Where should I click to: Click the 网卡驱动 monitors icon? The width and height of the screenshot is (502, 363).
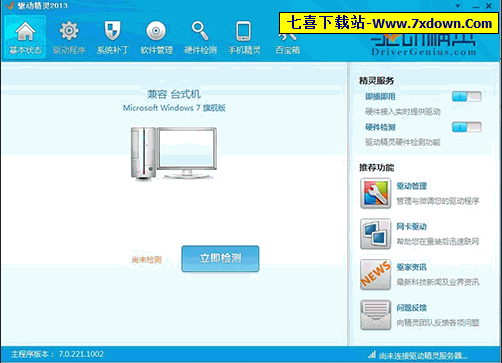[x=375, y=234]
